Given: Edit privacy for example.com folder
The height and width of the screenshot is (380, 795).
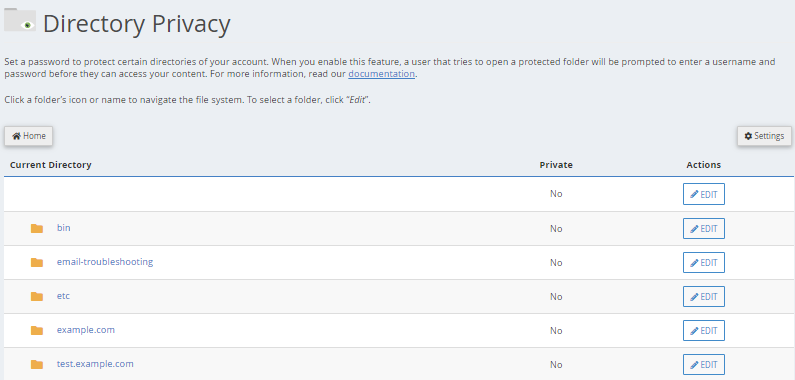Looking at the screenshot, I should tap(704, 330).
